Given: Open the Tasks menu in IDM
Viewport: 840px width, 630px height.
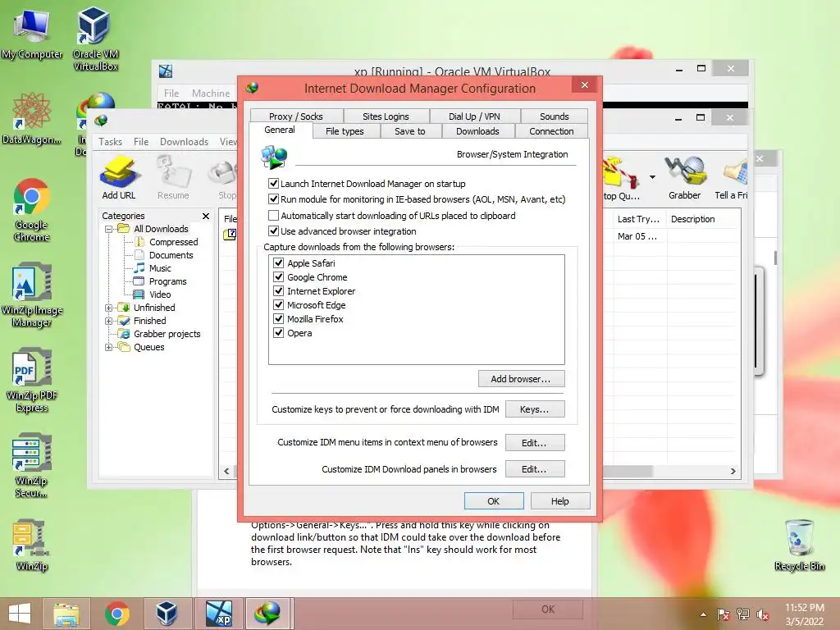Looking at the screenshot, I should click(x=111, y=142).
